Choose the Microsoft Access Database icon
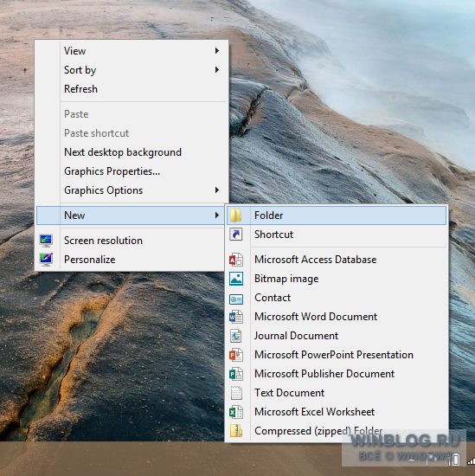475x476 pixels. 236,260
